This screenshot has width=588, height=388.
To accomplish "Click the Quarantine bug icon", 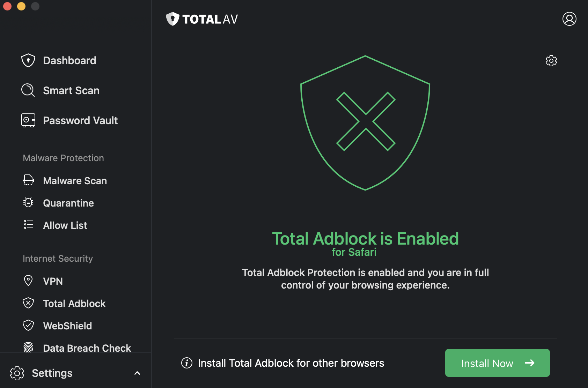I will [28, 203].
